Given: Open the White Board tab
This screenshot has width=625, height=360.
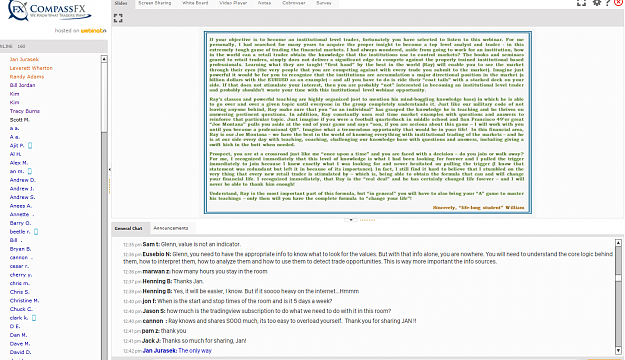Looking at the screenshot, I should coord(195,3).
